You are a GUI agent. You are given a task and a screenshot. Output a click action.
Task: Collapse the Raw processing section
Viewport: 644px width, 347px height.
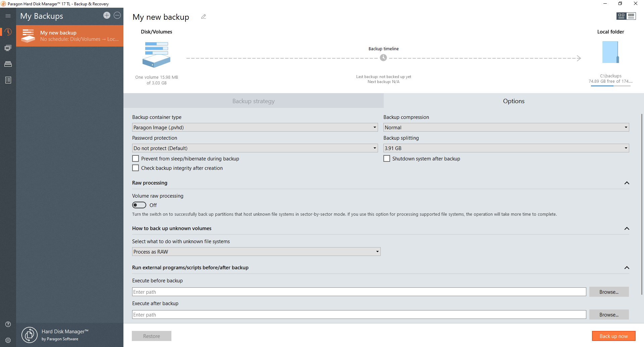pos(627,183)
